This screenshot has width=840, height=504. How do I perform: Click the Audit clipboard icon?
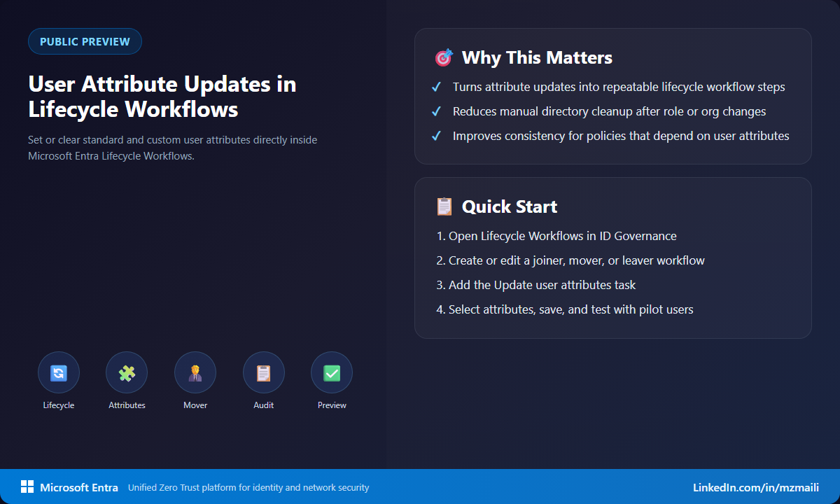click(264, 372)
